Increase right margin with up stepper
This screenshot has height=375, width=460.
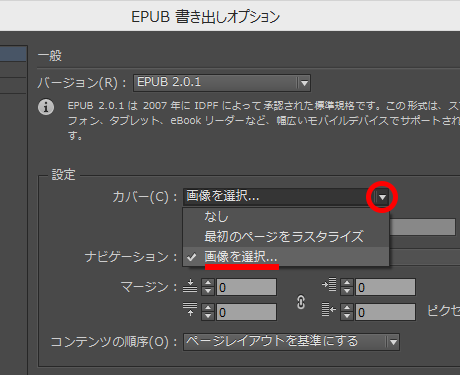[x=347, y=308]
